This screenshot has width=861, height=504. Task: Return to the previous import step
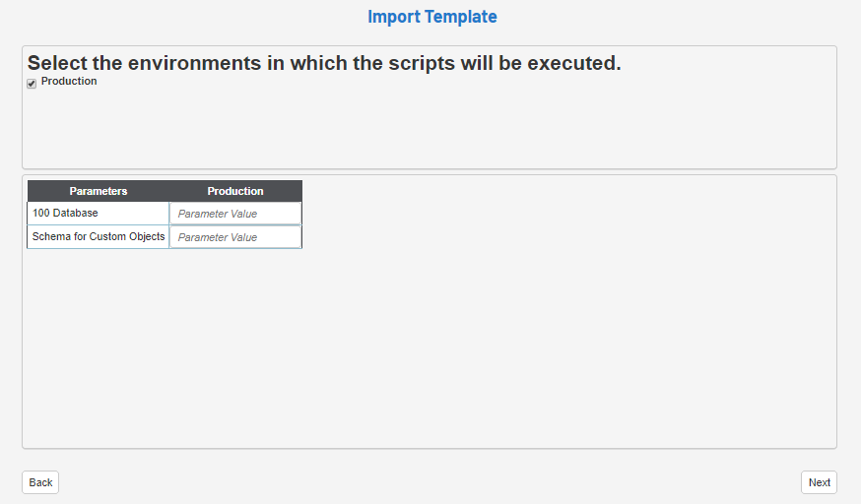[x=40, y=482]
